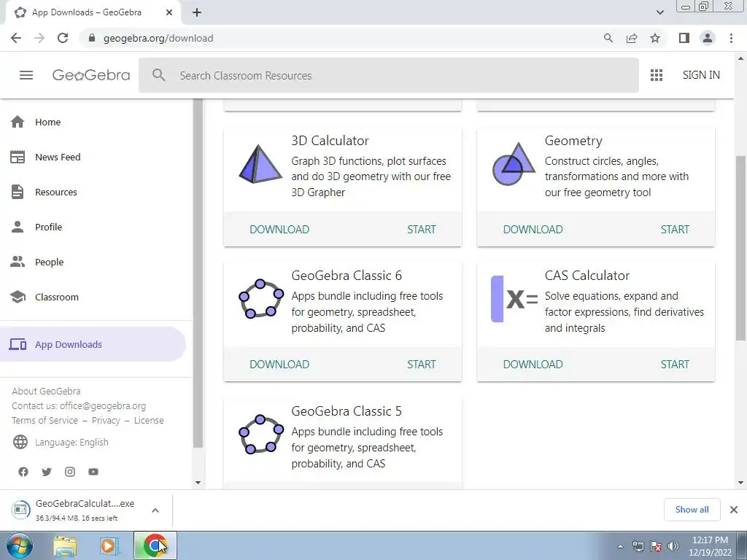Viewport: 747px width, 560px height.
Task: Open the Chrome profile avatar
Action: pyautogui.click(x=708, y=38)
